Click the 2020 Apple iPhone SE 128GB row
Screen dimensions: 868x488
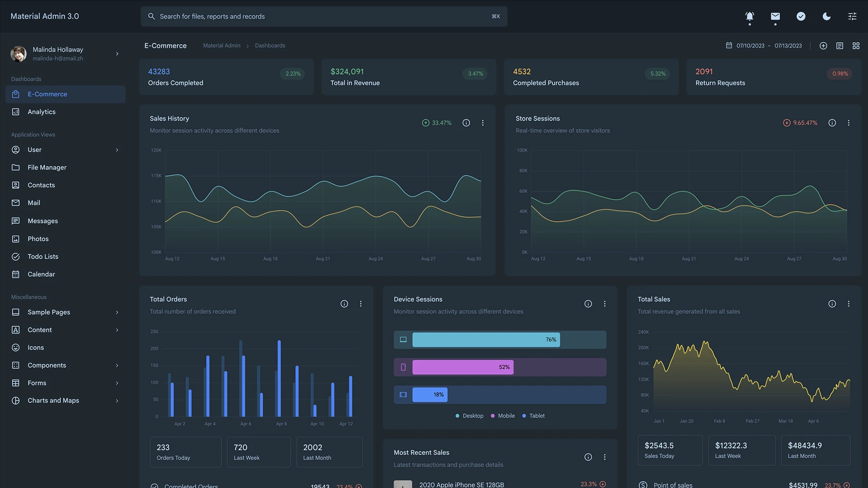(x=500, y=484)
